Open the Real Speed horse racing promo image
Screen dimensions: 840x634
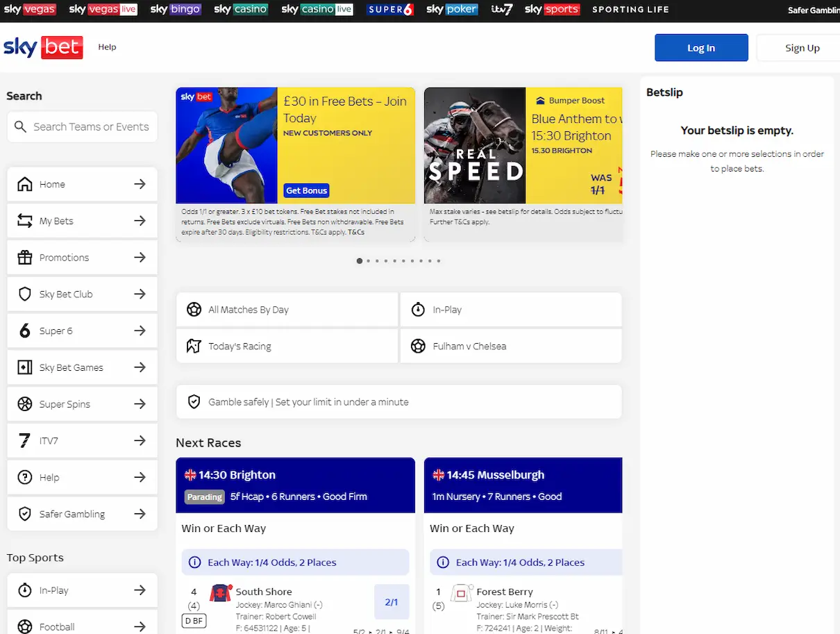click(475, 145)
